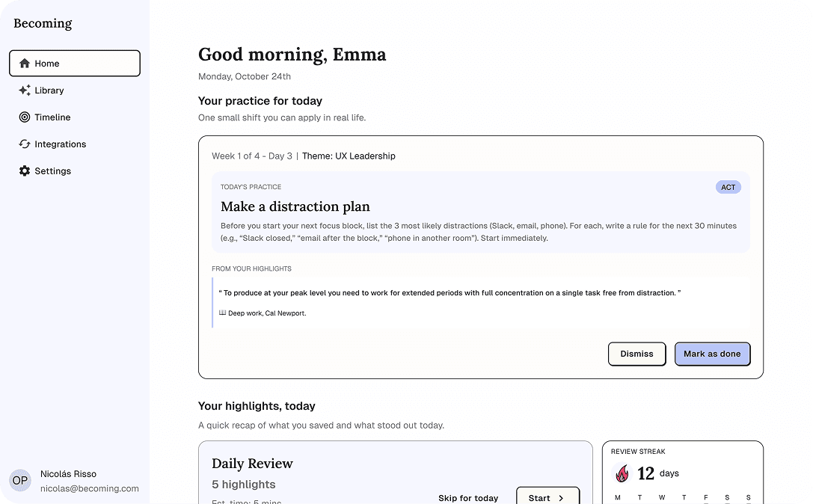Open the Library menu item
The height and width of the screenshot is (504, 813).
[x=49, y=90]
